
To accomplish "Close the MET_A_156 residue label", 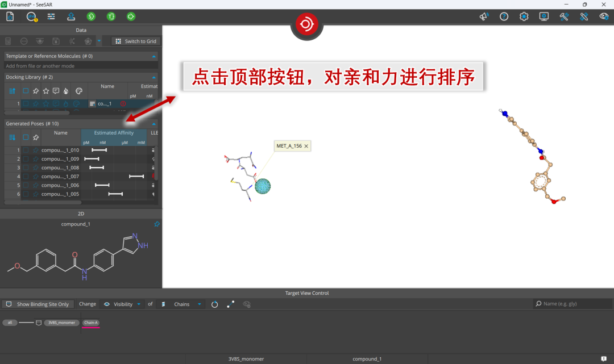I will (306, 147).
